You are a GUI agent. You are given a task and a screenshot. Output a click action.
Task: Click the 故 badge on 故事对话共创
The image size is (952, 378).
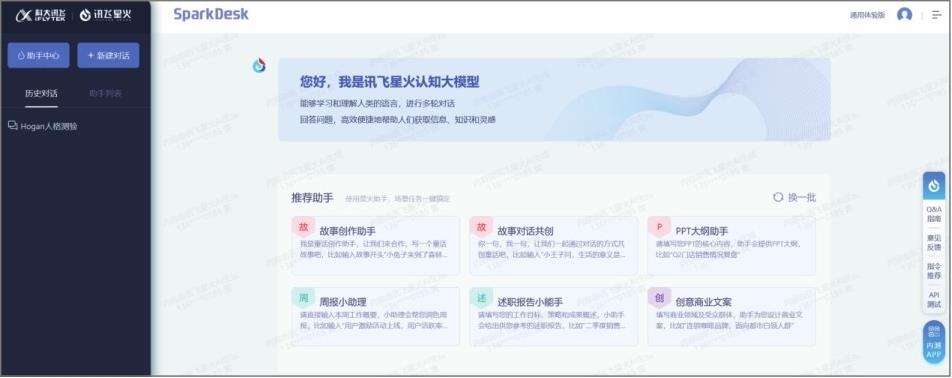pyautogui.click(x=481, y=227)
